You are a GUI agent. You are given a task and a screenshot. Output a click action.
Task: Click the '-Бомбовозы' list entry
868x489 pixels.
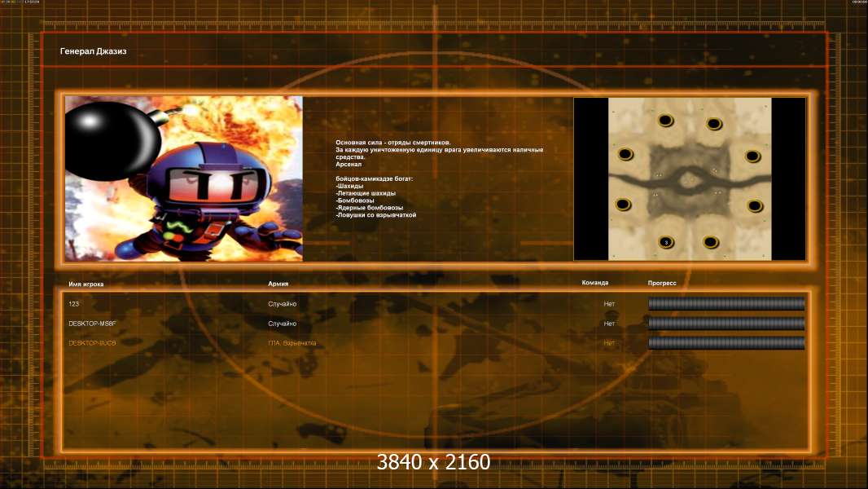(355, 200)
